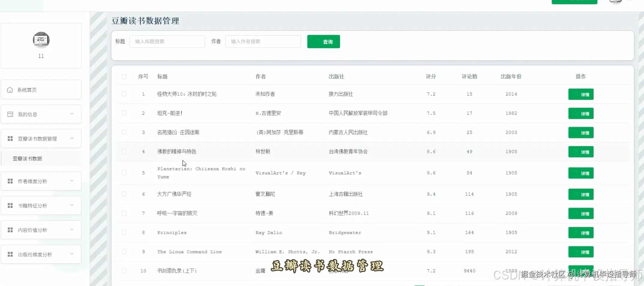
Task: View 详情 for The Linux Command Line
Action: (x=581, y=252)
